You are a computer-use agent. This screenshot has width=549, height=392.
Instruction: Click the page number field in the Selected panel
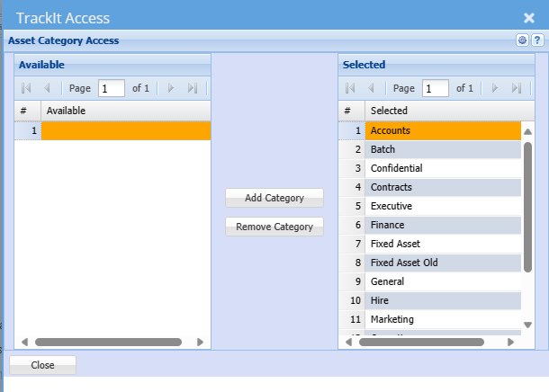(x=436, y=88)
